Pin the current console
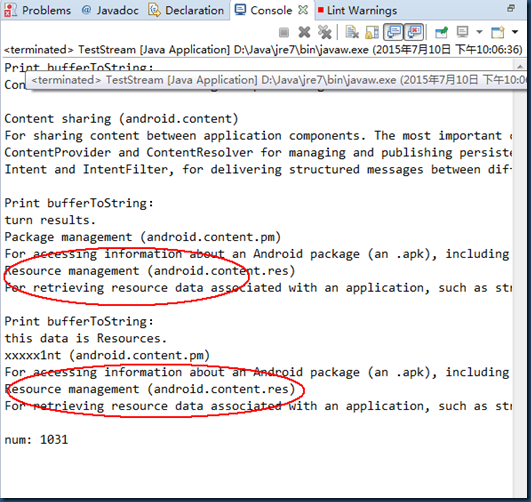 coord(441,33)
